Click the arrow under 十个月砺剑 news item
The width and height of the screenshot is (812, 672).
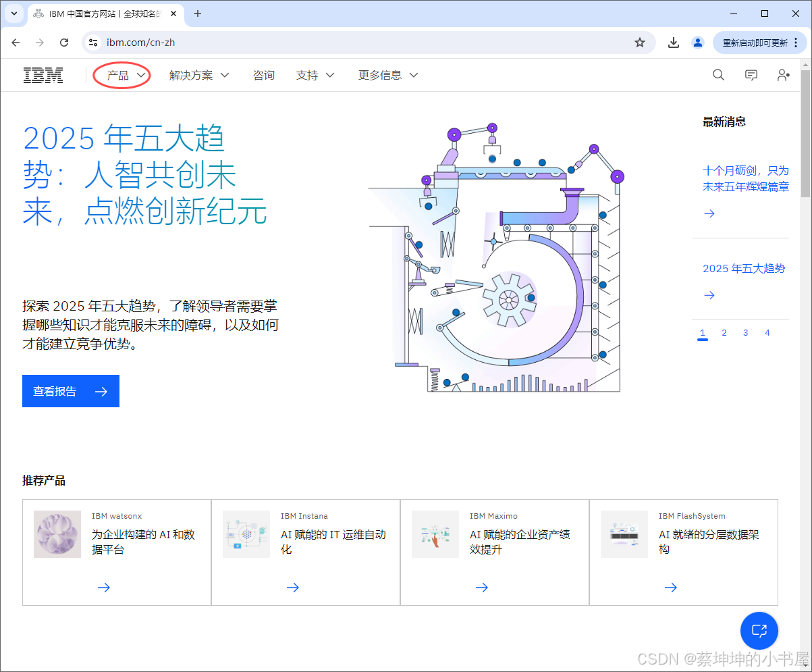pos(709,213)
